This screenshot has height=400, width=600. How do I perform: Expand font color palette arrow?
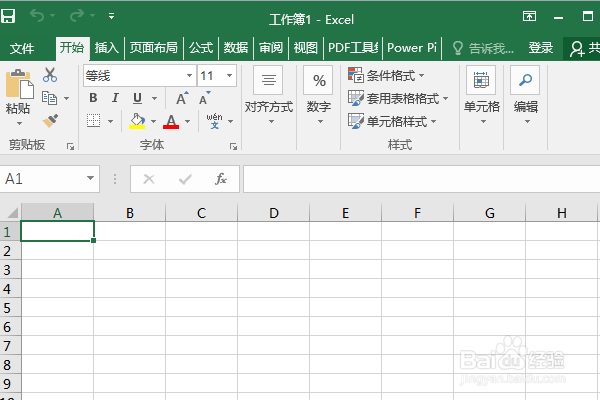pos(188,121)
